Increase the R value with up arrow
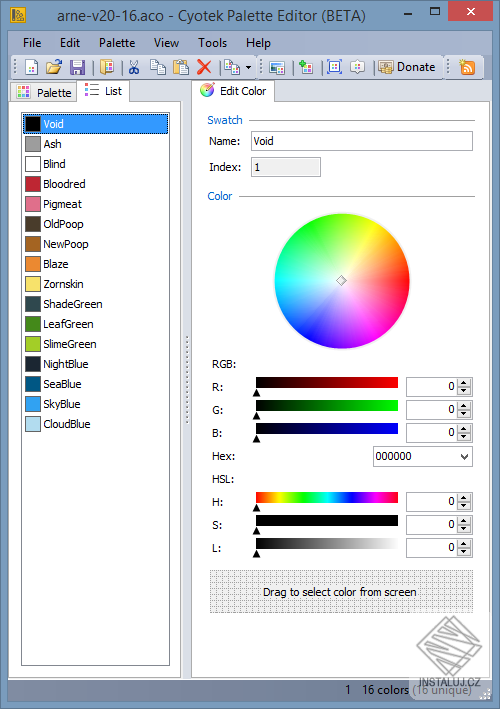 (464, 383)
